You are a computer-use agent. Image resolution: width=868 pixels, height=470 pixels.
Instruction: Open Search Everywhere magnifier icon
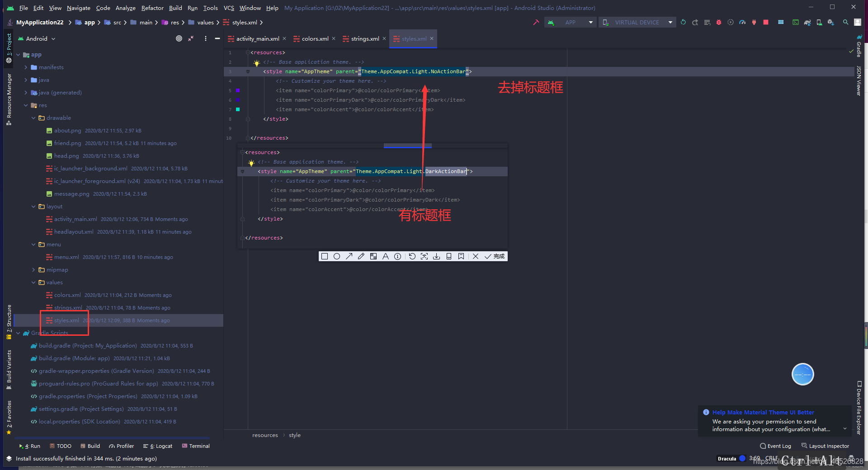[845, 22]
